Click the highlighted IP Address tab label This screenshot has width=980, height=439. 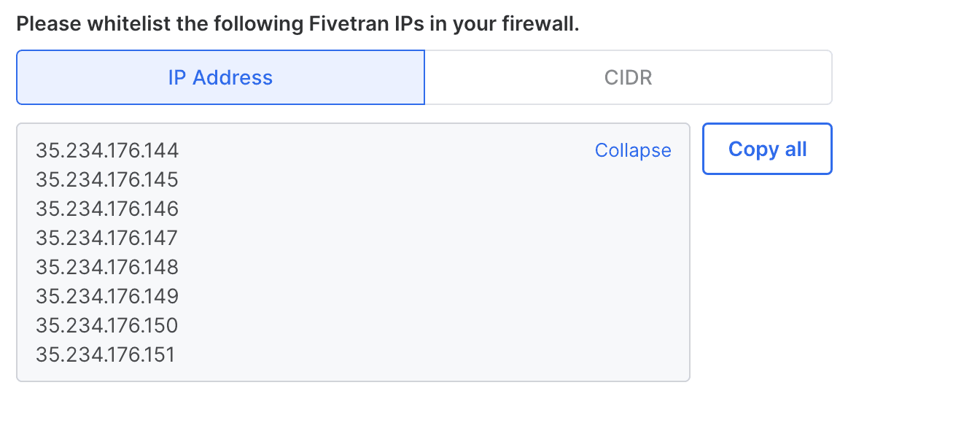(x=219, y=77)
